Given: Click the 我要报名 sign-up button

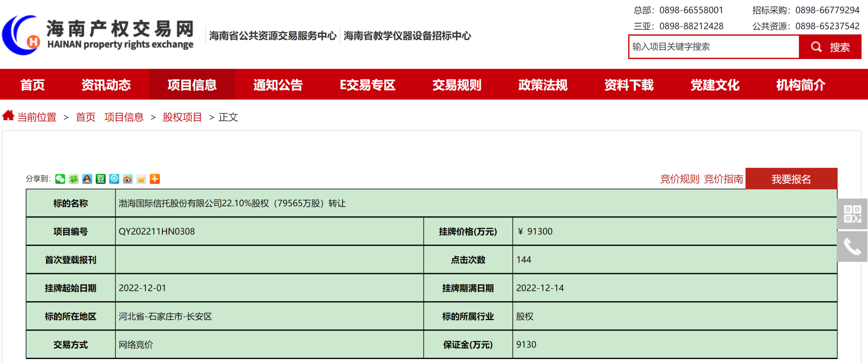Looking at the screenshot, I should click(791, 179).
